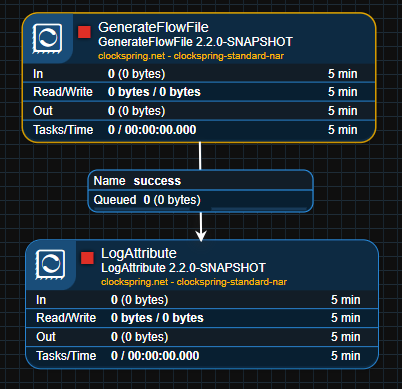The height and width of the screenshot is (389, 402).
Task: Click the Tasks/Time row of GenerateFlowFile
Action: [199, 130]
